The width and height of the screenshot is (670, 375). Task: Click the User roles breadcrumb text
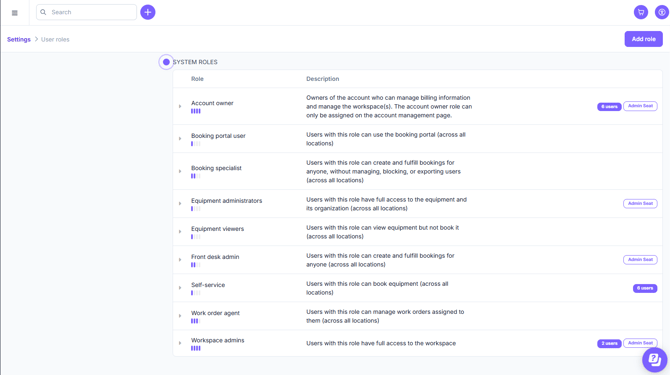[x=55, y=39]
